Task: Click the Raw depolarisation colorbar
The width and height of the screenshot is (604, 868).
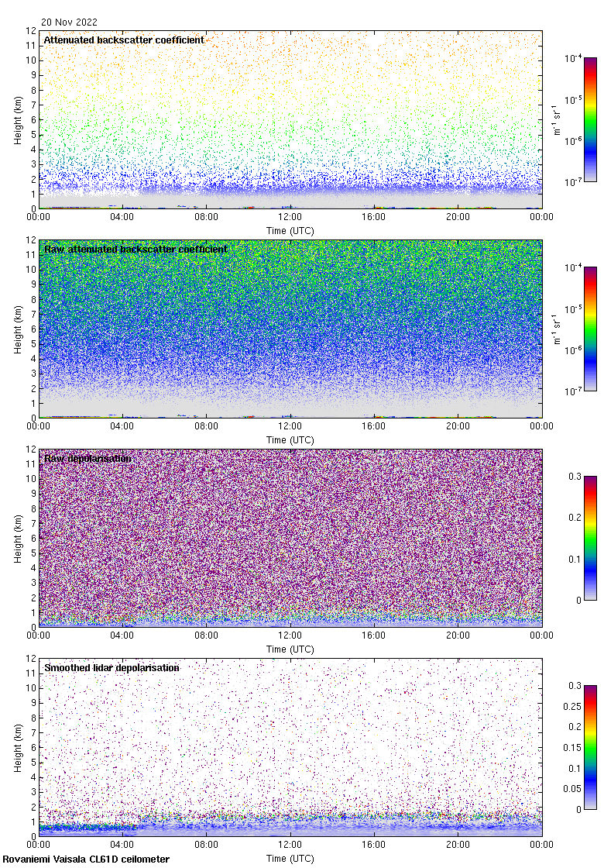Action: pos(590,538)
